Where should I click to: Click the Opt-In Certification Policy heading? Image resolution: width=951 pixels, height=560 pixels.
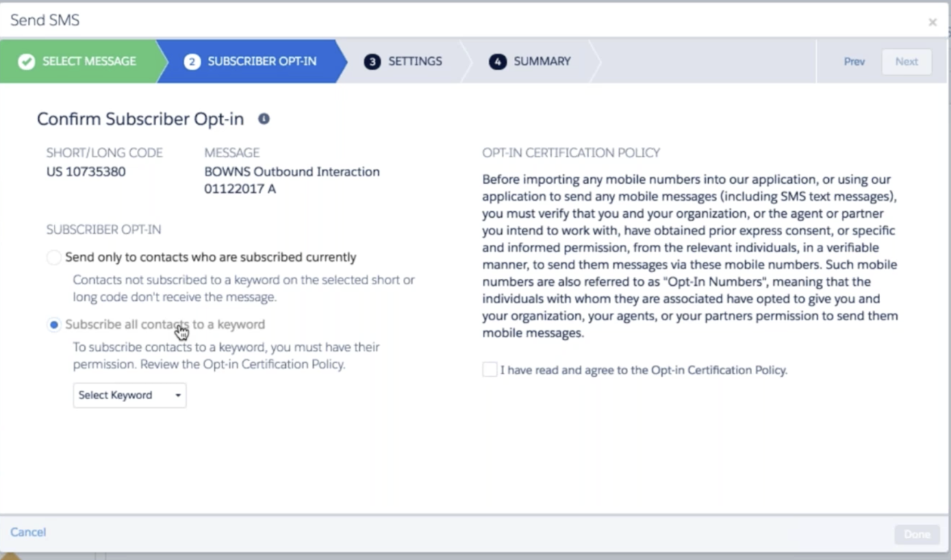tap(571, 153)
